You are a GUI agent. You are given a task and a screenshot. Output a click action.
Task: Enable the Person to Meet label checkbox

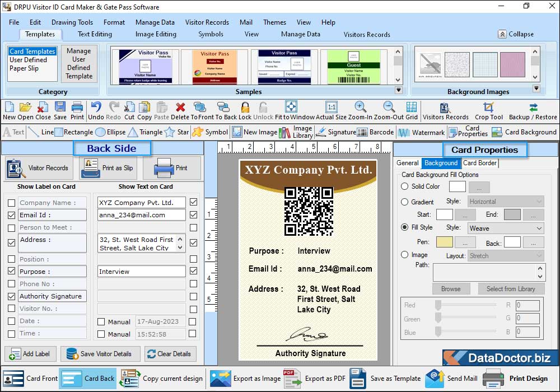pyautogui.click(x=11, y=228)
